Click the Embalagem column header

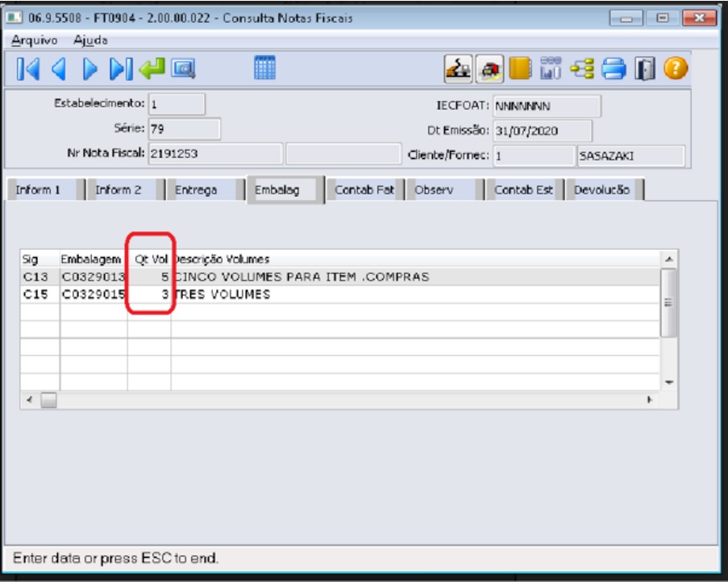[x=94, y=259]
